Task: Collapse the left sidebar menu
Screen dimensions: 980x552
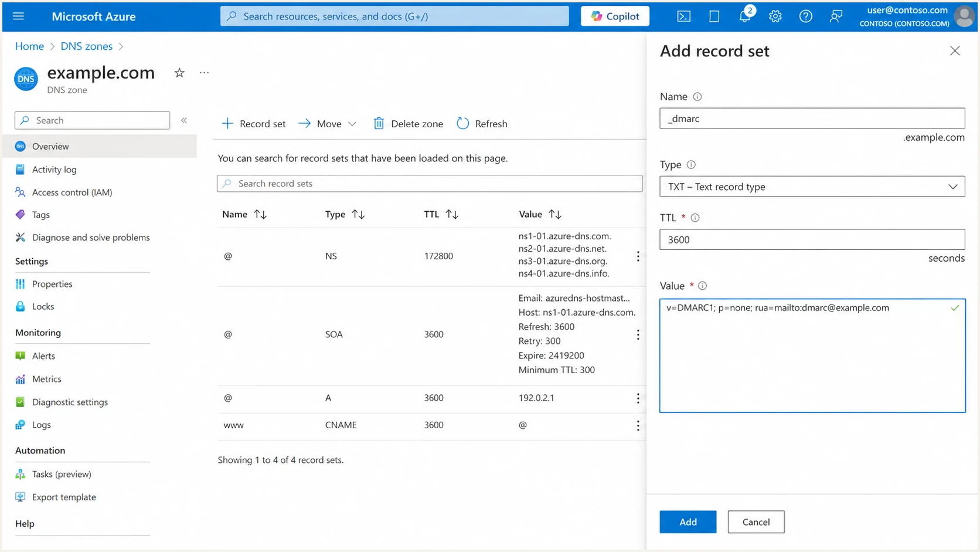Action: [184, 120]
